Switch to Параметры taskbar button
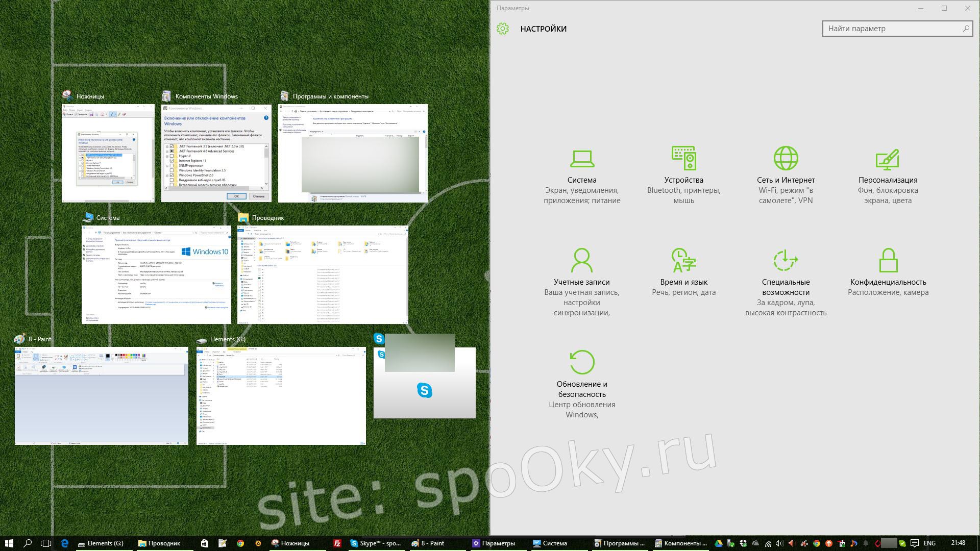 click(499, 543)
